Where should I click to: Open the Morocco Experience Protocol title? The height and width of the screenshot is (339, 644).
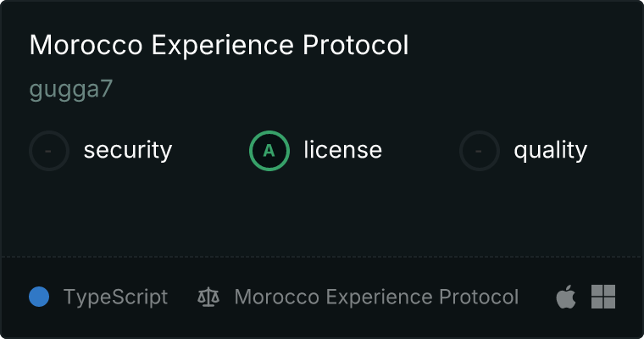coord(219,46)
